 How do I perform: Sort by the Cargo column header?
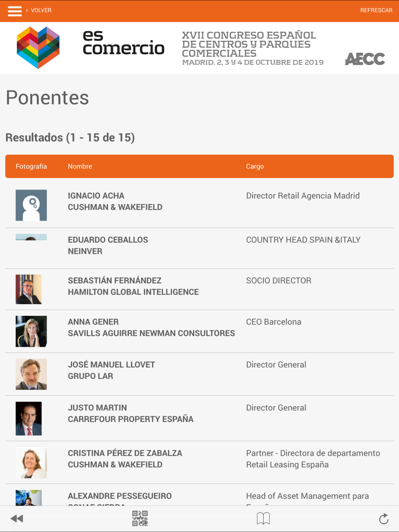click(x=255, y=166)
